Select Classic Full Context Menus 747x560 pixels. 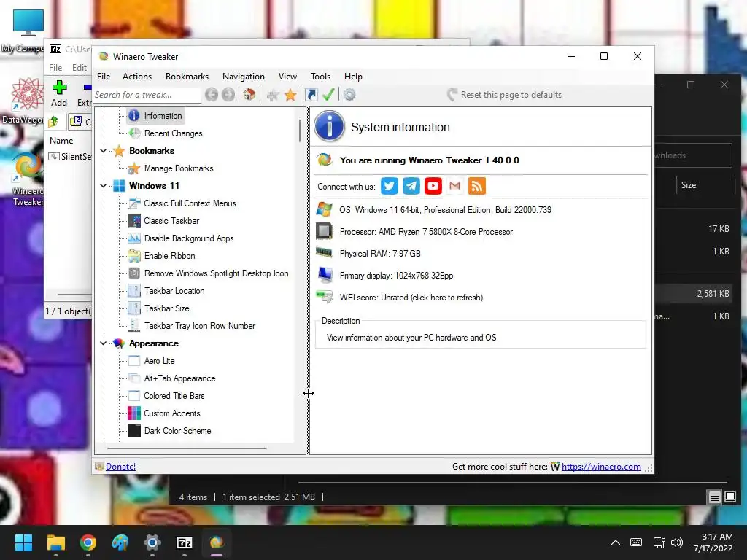point(190,203)
